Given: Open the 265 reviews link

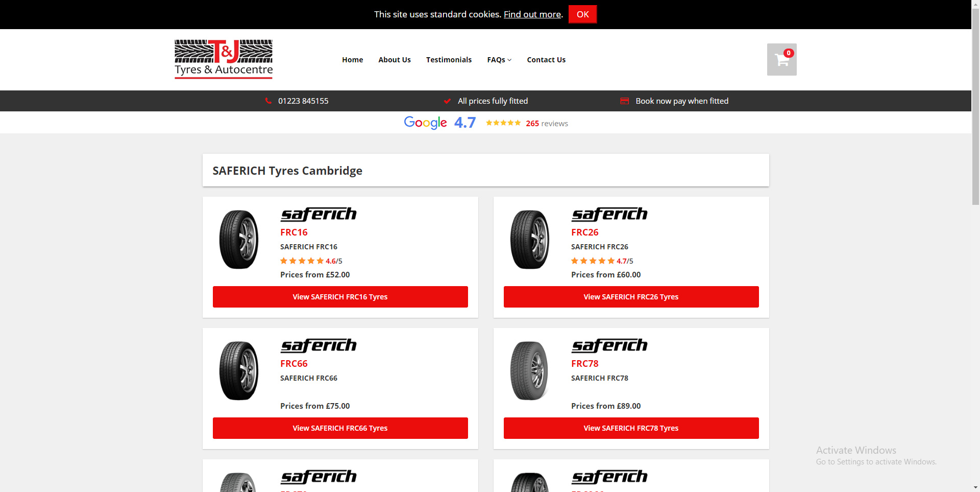Looking at the screenshot, I should [x=547, y=124].
